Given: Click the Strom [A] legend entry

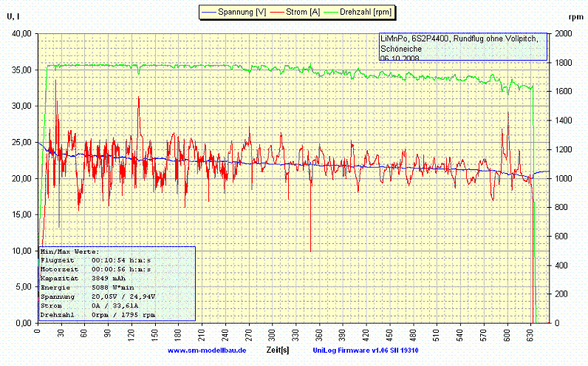Looking at the screenshot, I should [x=295, y=12].
